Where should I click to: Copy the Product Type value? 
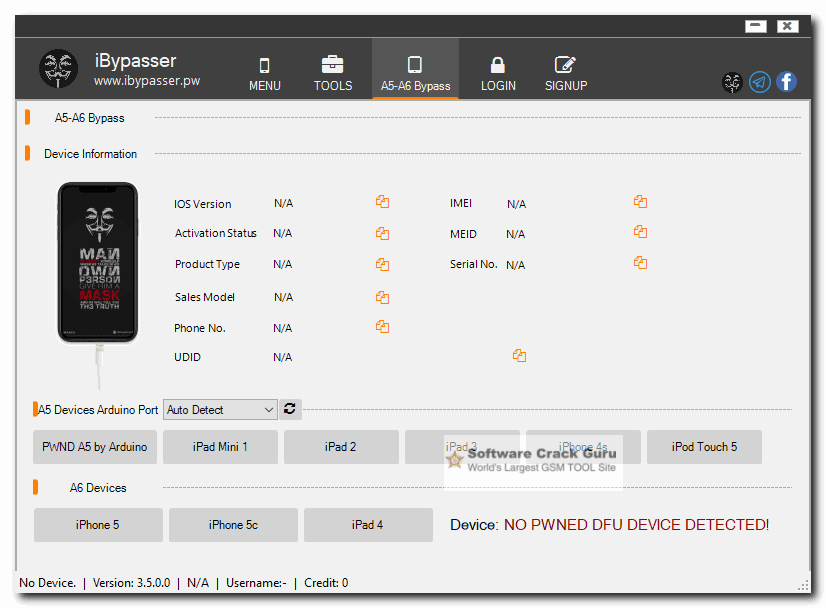382,264
